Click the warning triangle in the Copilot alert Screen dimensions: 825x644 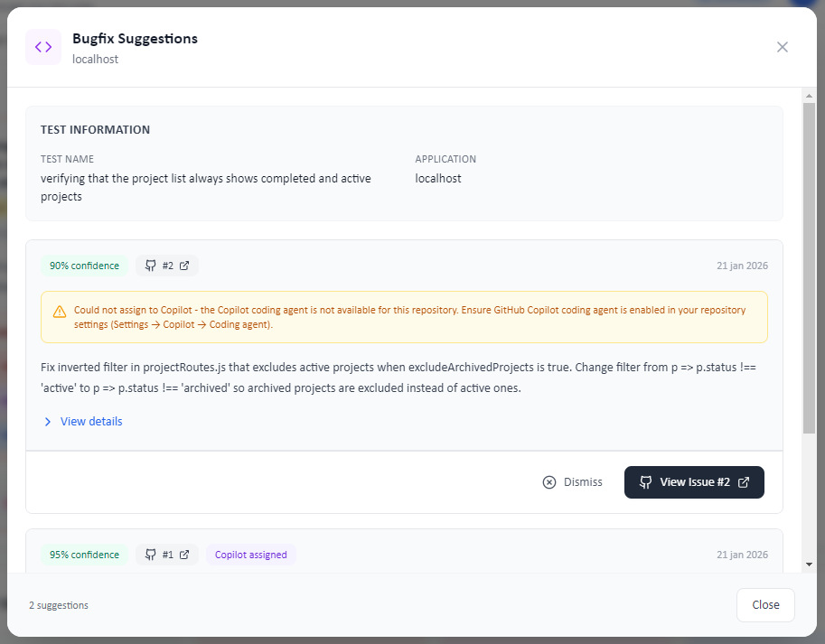pyautogui.click(x=60, y=312)
